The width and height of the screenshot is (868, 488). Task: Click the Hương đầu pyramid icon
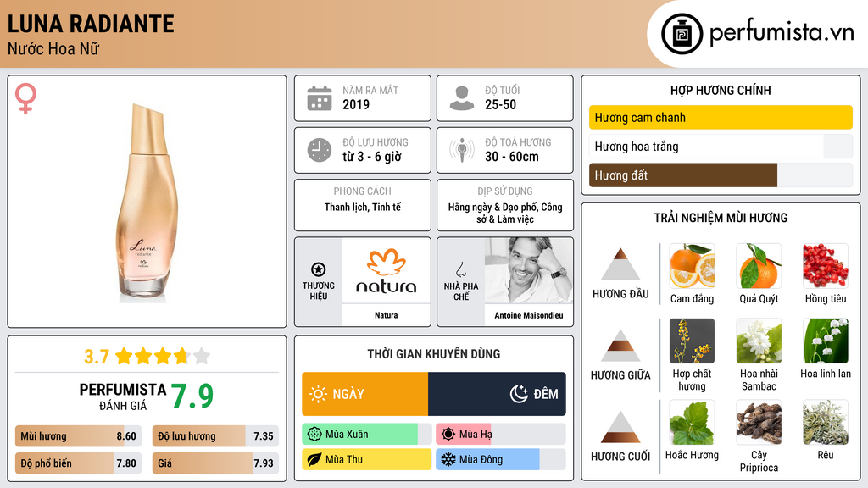point(620,264)
